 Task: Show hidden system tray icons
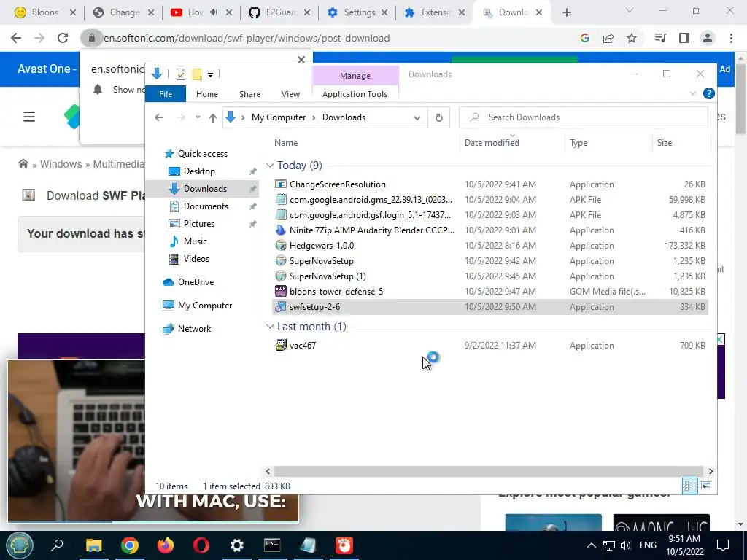(x=591, y=545)
